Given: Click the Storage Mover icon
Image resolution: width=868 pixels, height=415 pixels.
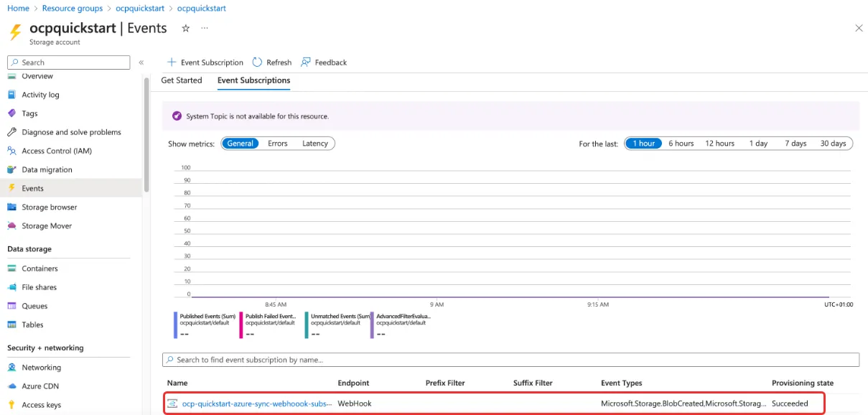Looking at the screenshot, I should [11, 225].
